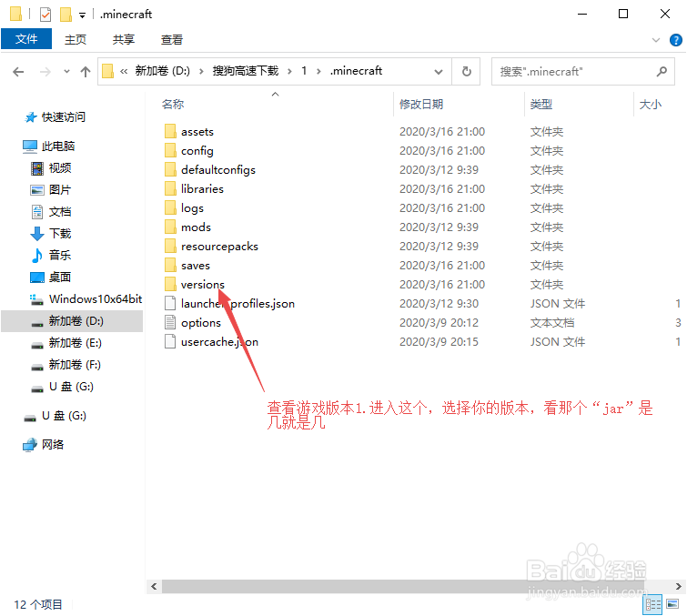Screen dimensions: 687x616
Task: Select 快速访问 in the navigation pane
Action: click(63, 117)
